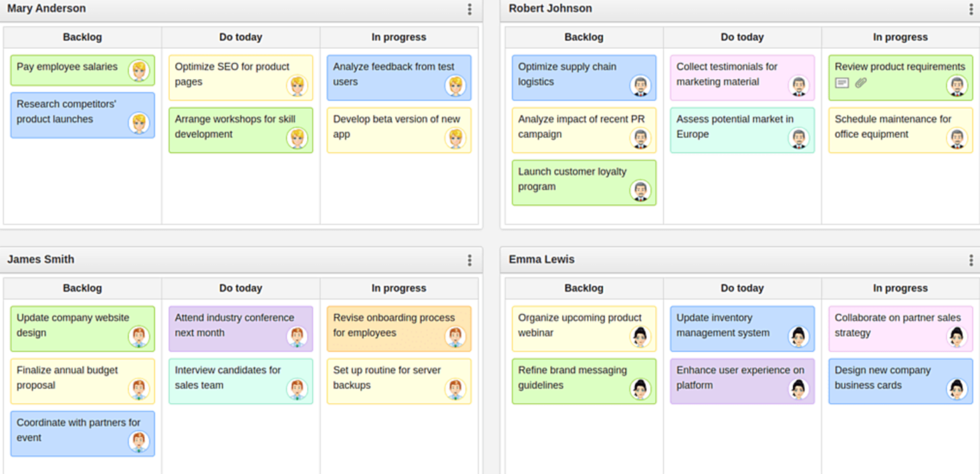Click the Emma Lewis swimlane title

click(541, 260)
